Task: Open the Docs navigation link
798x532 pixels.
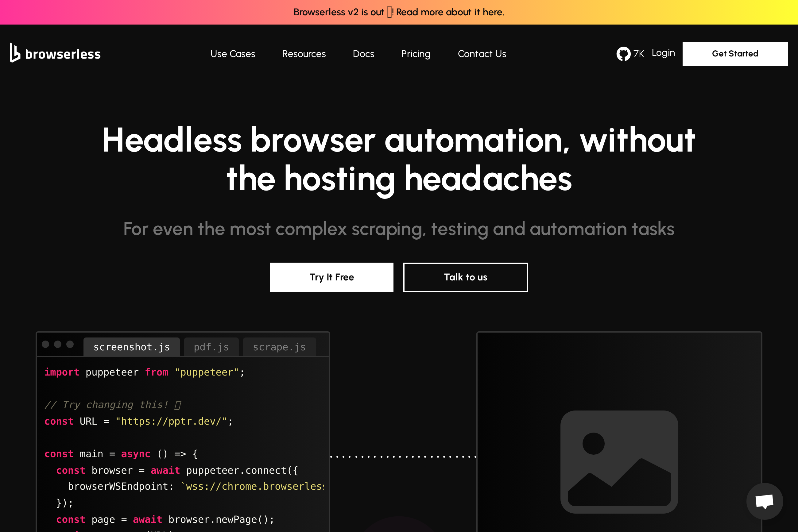Action: pos(363,54)
